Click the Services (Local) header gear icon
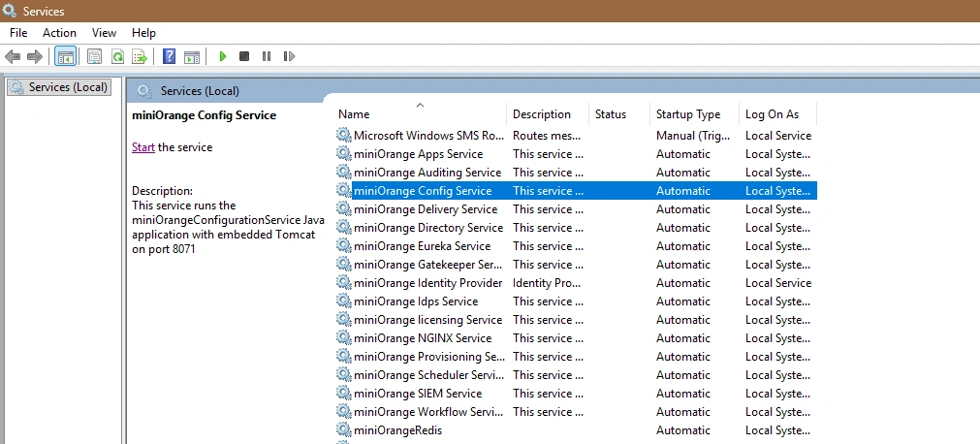980x444 pixels. [145, 91]
